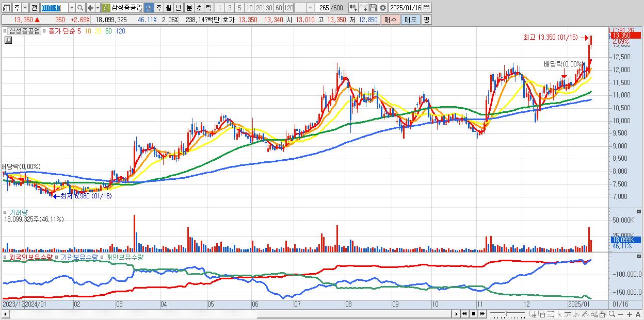Image resolution: width=644 pixels, height=320 pixels.
Task: Click the 전 button in the toolbar
Action: tap(34, 8)
